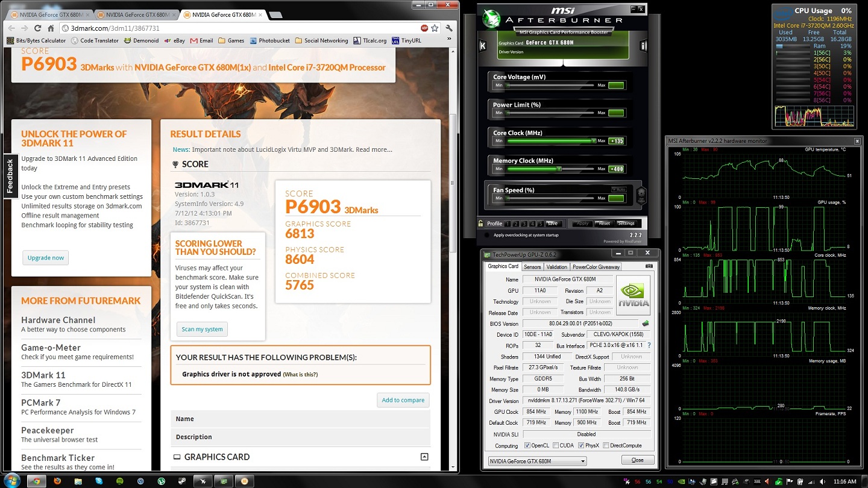Open Afterburner info panel via the 'i' button
Viewport: 868px width, 488px height.
click(x=643, y=46)
